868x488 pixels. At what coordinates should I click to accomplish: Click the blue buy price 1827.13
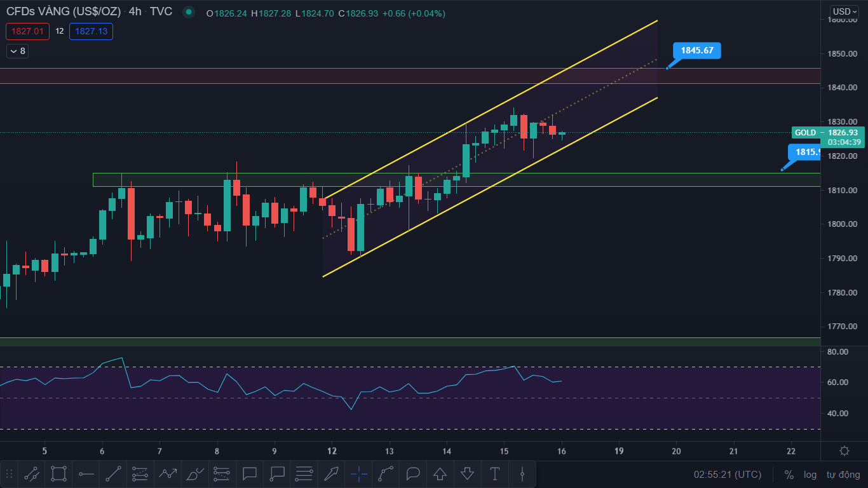(x=92, y=31)
